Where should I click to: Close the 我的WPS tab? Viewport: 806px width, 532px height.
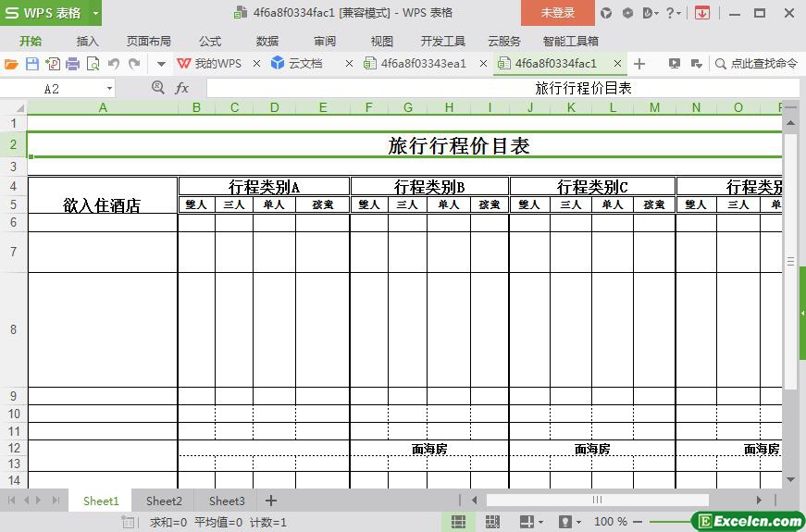(x=257, y=64)
